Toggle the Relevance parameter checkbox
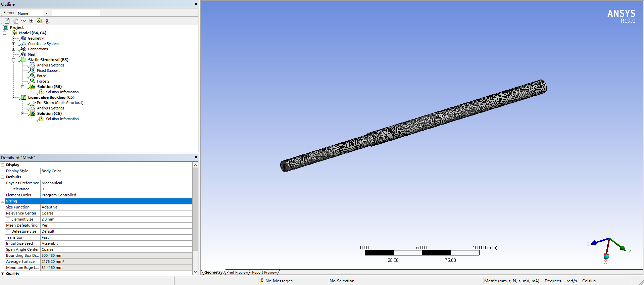Screen dimensions: 644x285 (x=8, y=189)
